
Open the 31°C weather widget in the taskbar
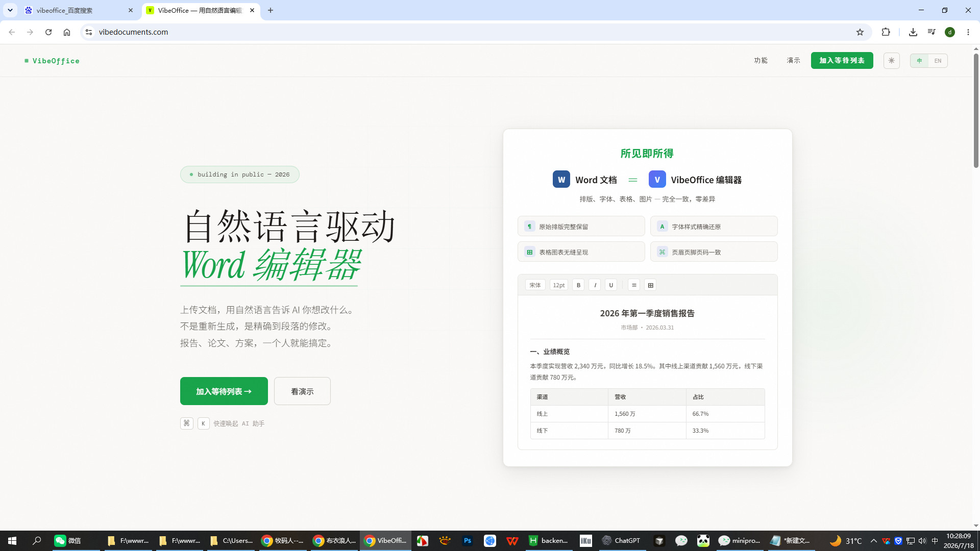pyautogui.click(x=846, y=541)
